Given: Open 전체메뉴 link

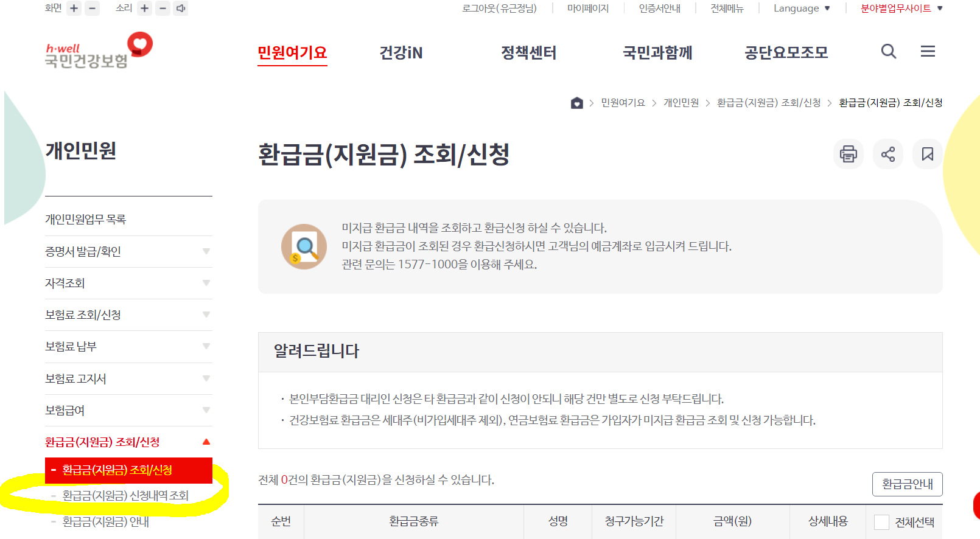Looking at the screenshot, I should (727, 9).
